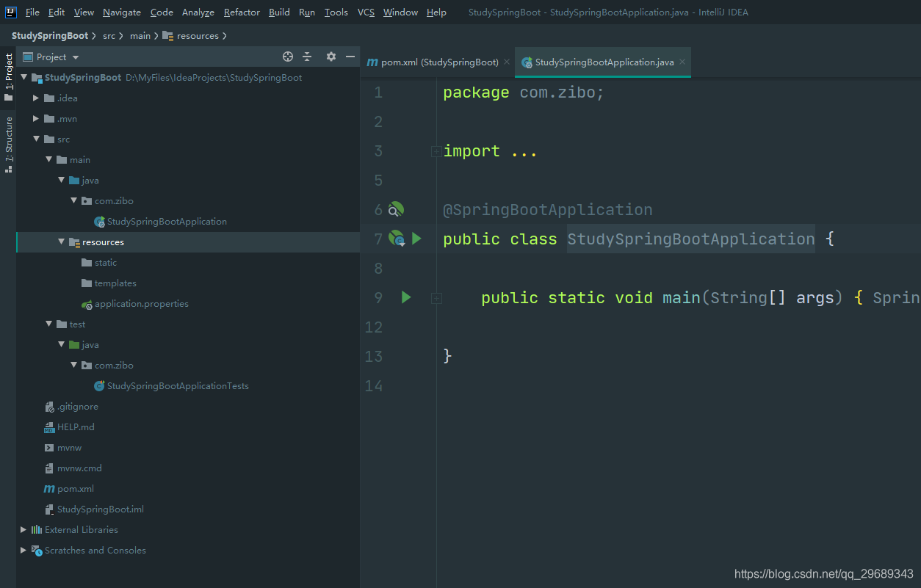This screenshot has height=588, width=921.
Task: Expand Scratches and Consoles node
Action: (x=24, y=550)
